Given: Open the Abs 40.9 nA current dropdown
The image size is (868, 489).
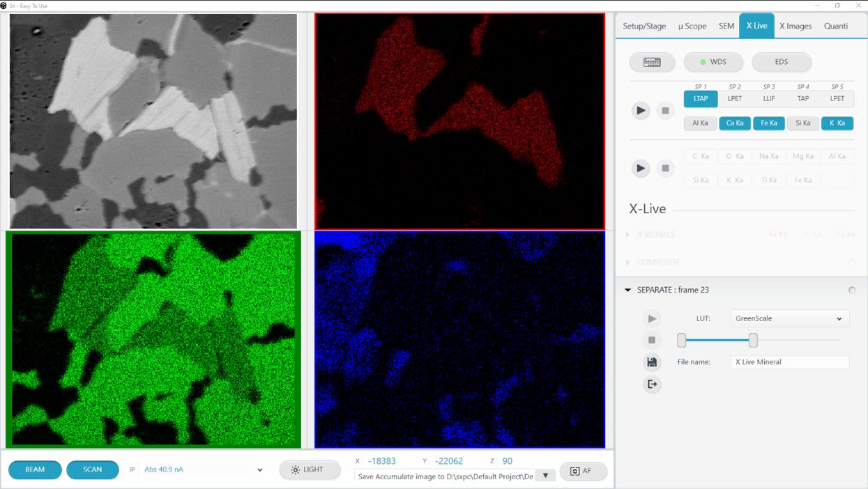Looking at the screenshot, I should point(259,470).
